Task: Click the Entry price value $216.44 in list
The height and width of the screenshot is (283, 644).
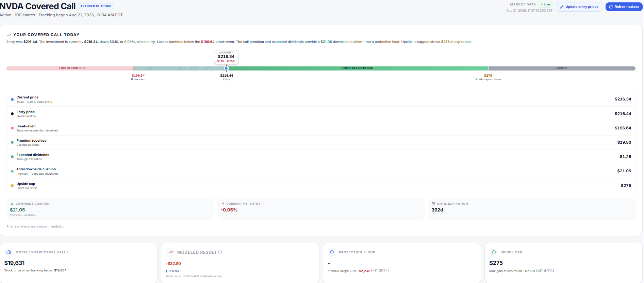Action: [623, 114]
